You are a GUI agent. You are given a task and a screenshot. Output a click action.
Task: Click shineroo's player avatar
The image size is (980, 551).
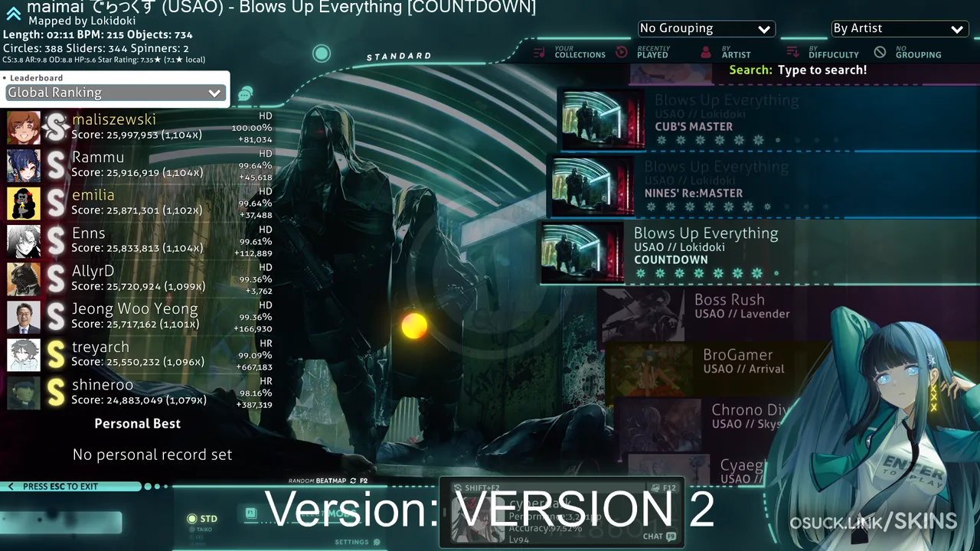click(x=24, y=393)
